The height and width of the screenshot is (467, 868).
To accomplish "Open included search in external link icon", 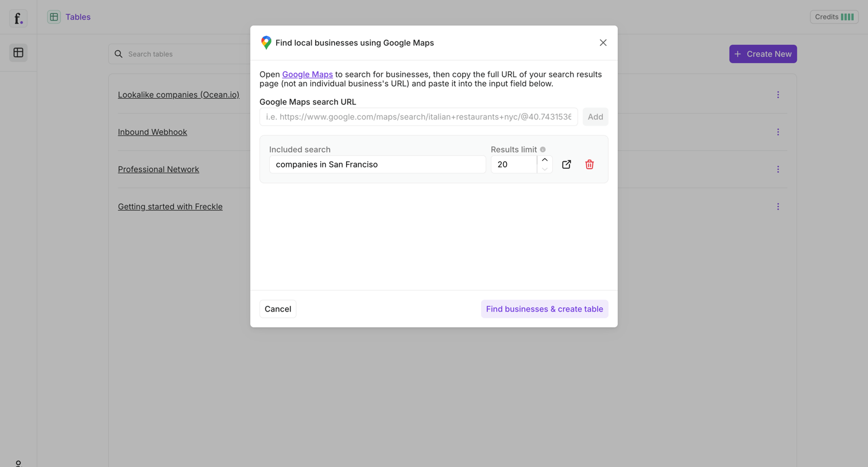I will (x=567, y=164).
